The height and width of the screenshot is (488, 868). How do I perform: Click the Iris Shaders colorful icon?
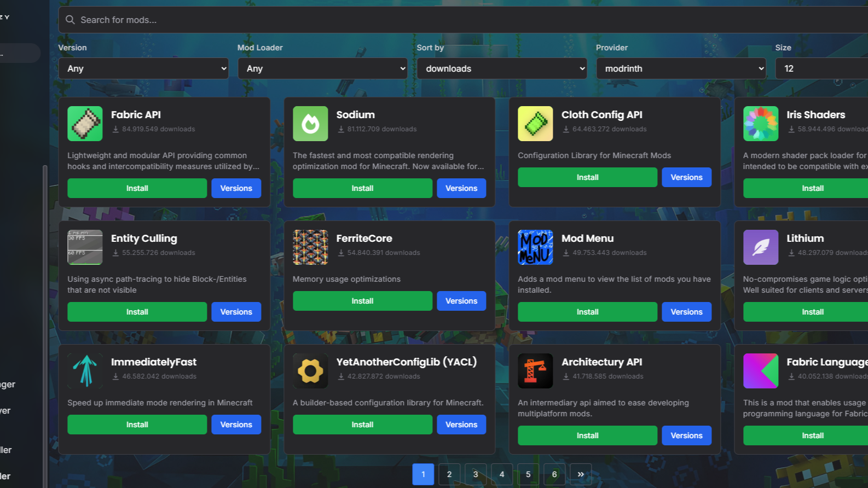click(761, 124)
